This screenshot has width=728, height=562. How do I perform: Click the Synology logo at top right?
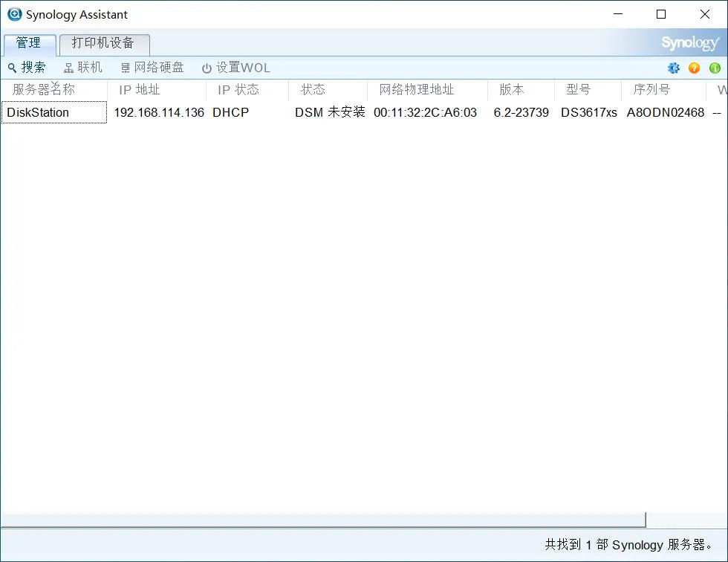click(689, 43)
